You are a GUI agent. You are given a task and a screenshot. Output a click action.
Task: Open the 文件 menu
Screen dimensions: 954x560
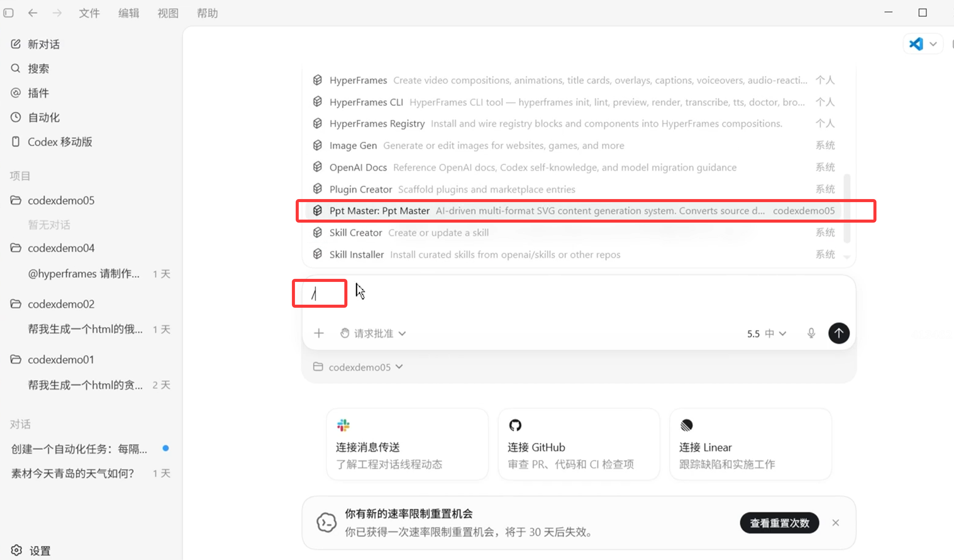[x=89, y=13]
